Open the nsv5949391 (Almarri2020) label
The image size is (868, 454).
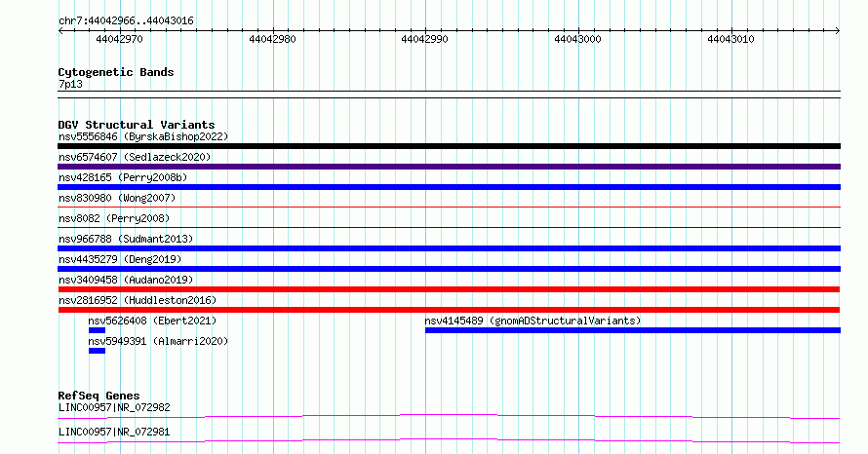coord(158,341)
